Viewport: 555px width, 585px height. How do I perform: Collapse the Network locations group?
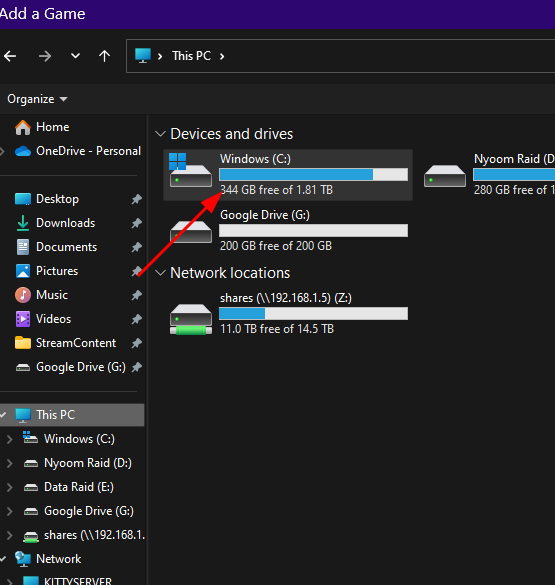tap(160, 273)
